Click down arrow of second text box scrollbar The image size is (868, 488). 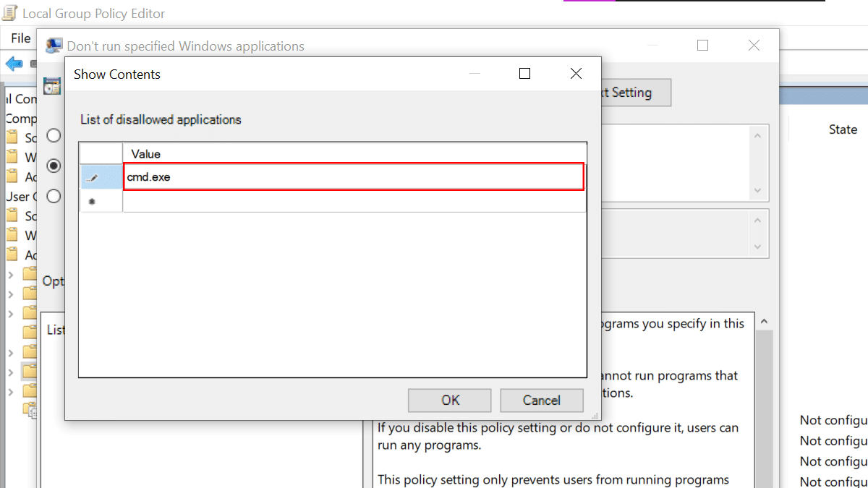pyautogui.click(x=758, y=247)
